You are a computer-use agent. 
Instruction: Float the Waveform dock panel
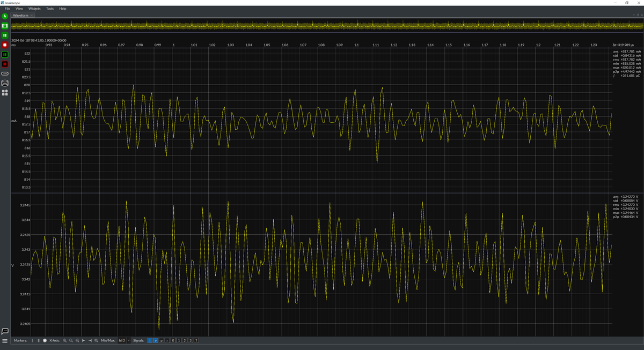click(x=638, y=15)
